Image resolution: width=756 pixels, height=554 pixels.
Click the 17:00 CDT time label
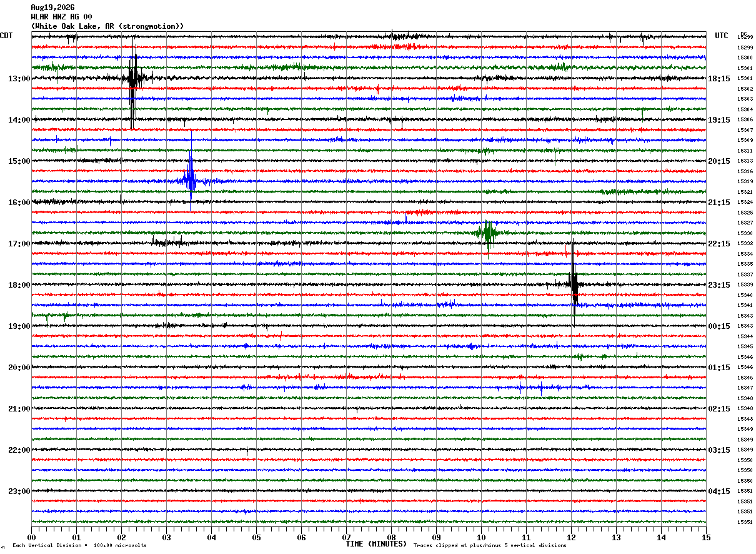[x=19, y=244]
